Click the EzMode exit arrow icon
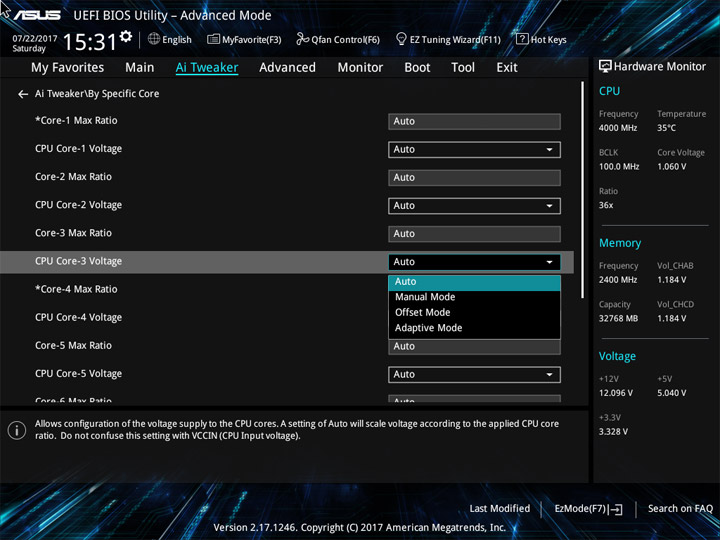The height and width of the screenshot is (540, 720). coord(615,509)
